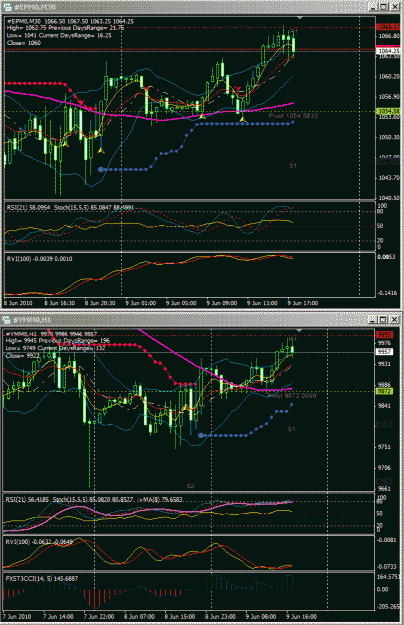Click '7 Jun 22:00' time axis label
The width and height of the screenshot is (404, 625).
[x=99, y=617]
